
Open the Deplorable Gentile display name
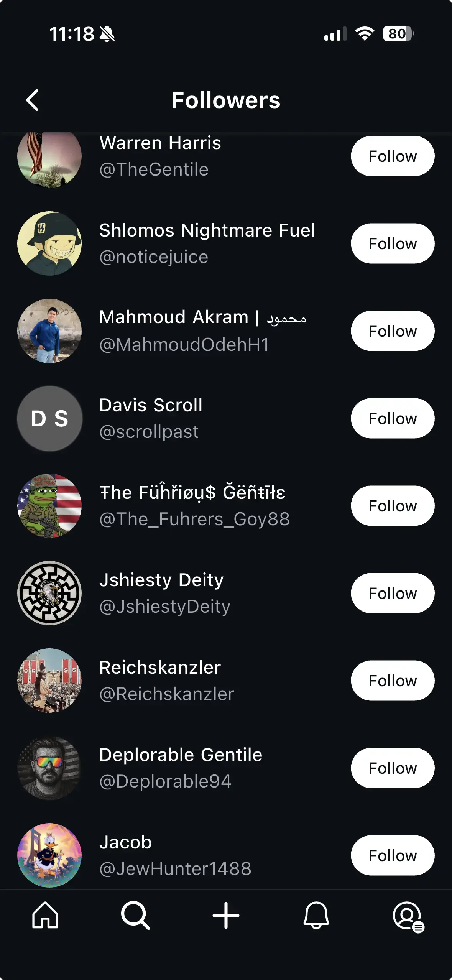point(181,755)
